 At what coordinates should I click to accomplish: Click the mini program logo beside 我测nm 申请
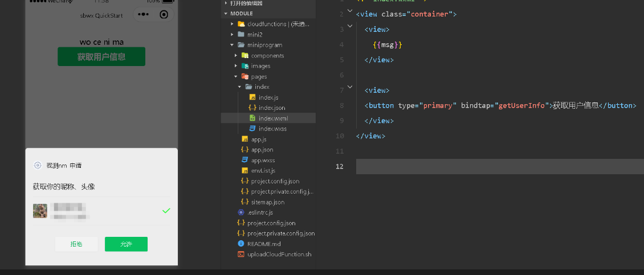(38, 166)
